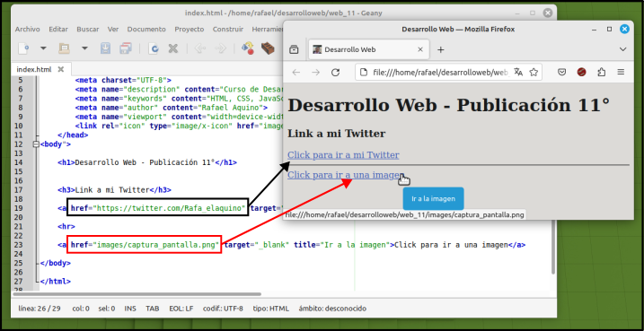This screenshot has width=644, height=331.
Task: Open the Extensions puzzle-piece icon in Firefox
Action: click(x=601, y=73)
